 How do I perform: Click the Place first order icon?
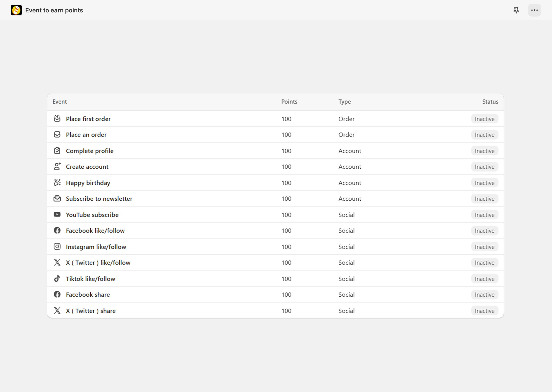[x=57, y=119]
